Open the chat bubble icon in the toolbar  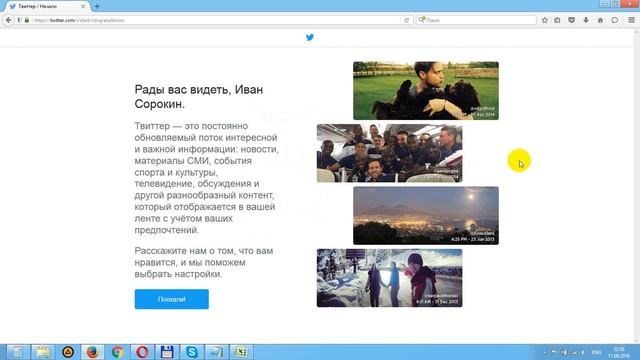[614, 20]
